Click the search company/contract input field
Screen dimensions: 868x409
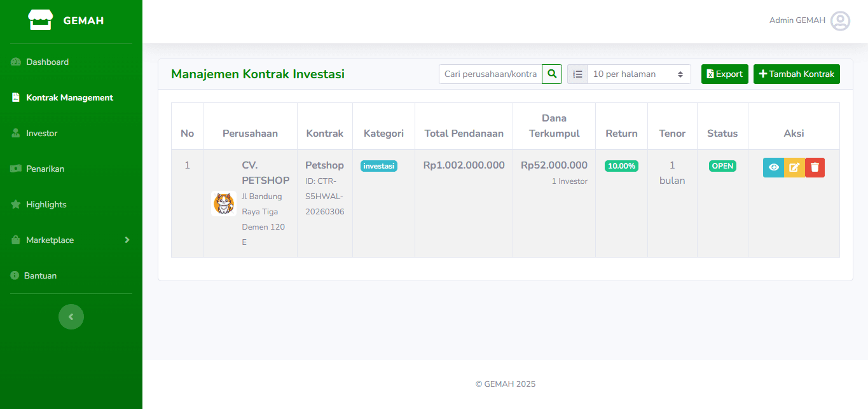click(x=490, y=74)
